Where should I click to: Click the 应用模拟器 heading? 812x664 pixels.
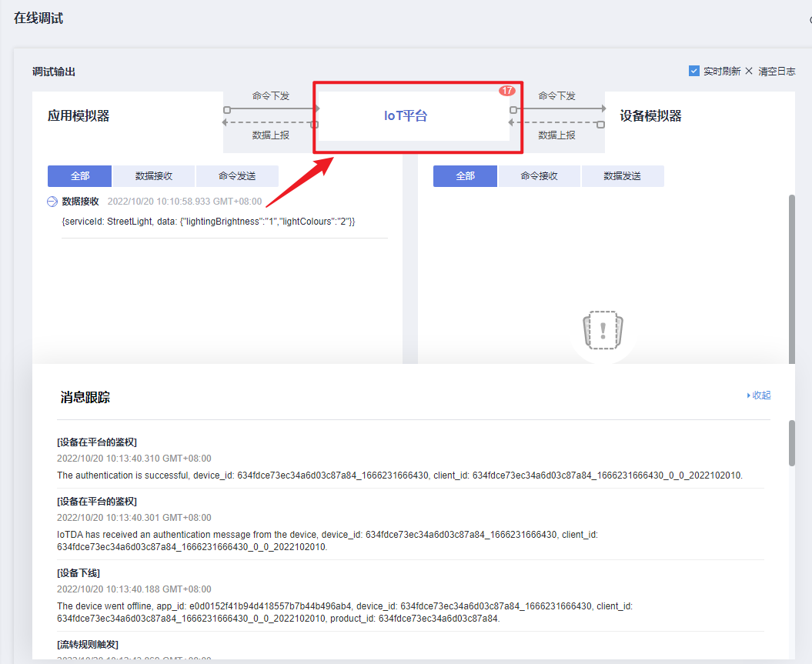pos(79,116)
